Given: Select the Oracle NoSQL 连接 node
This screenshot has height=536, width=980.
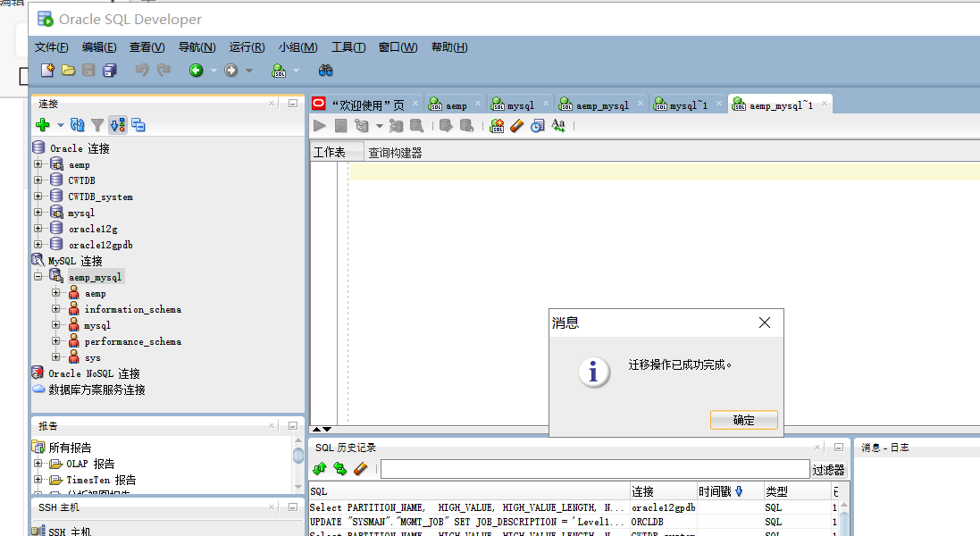Looking at the screenshot, I should (94, 373).
